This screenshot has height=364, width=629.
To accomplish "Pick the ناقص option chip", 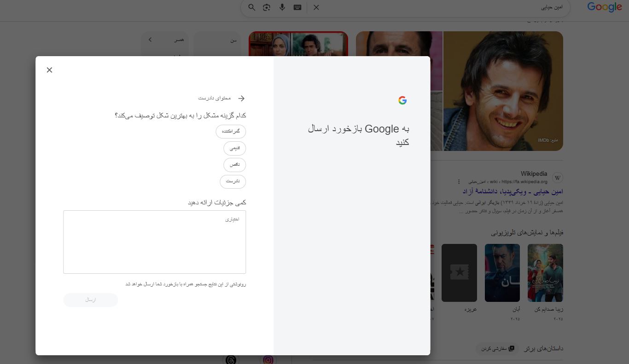I will 235,165.
